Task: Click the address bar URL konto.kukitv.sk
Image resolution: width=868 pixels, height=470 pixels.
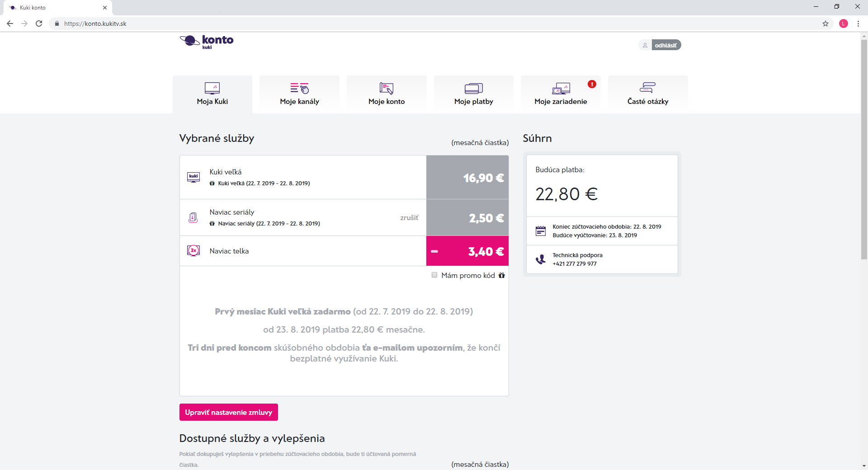Action: (95, 23)
